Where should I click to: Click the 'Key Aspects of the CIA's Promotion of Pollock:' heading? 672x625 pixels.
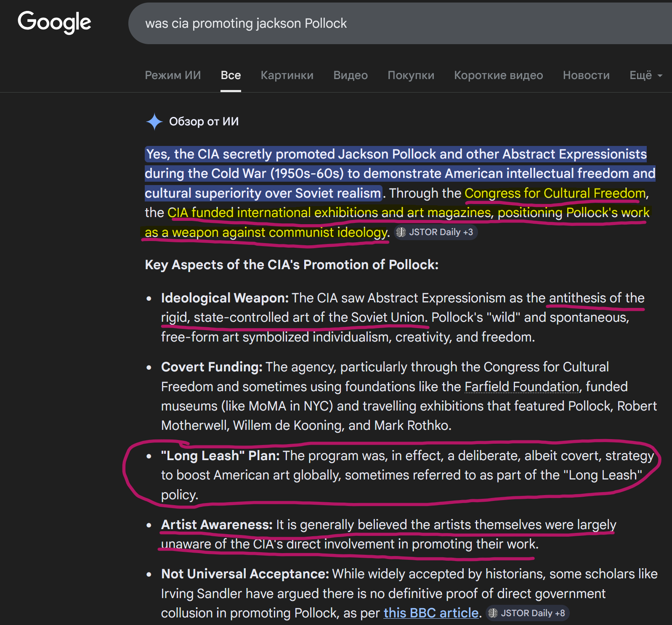tap(292, 265)
